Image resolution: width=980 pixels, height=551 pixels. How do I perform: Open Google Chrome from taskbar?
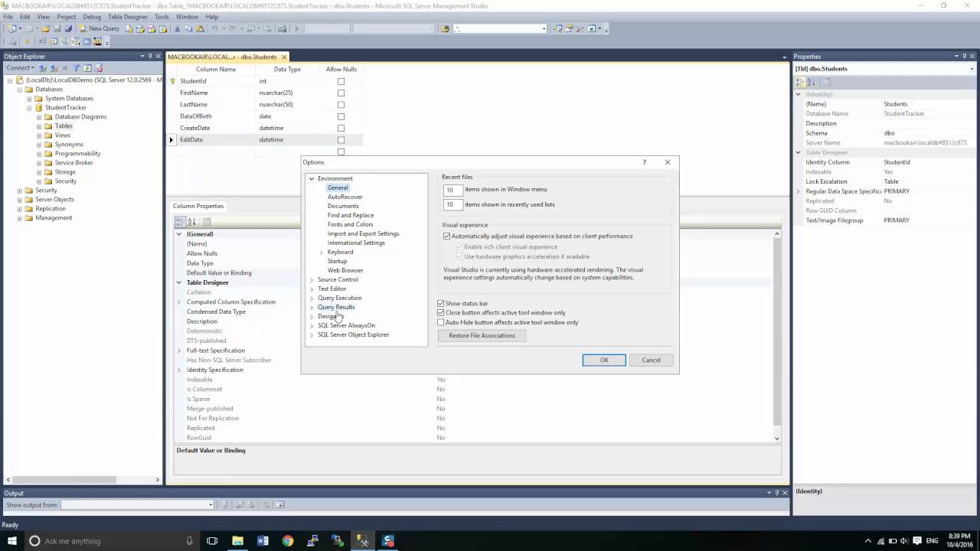[x=288, y=541]
